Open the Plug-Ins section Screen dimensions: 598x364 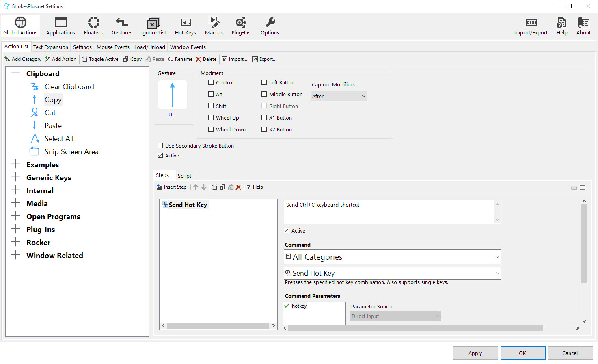pos(241,26)
